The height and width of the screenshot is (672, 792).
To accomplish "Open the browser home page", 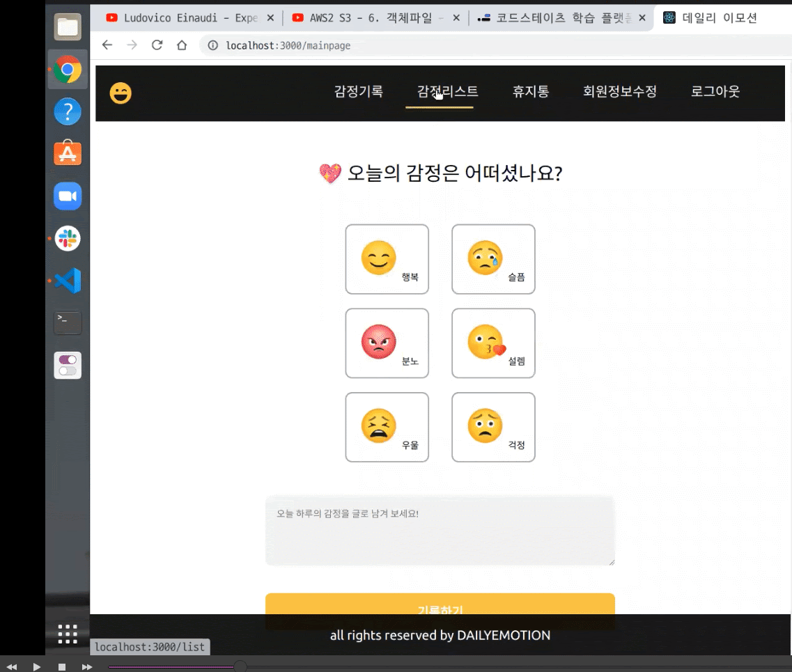I will [x=182, y=45].
